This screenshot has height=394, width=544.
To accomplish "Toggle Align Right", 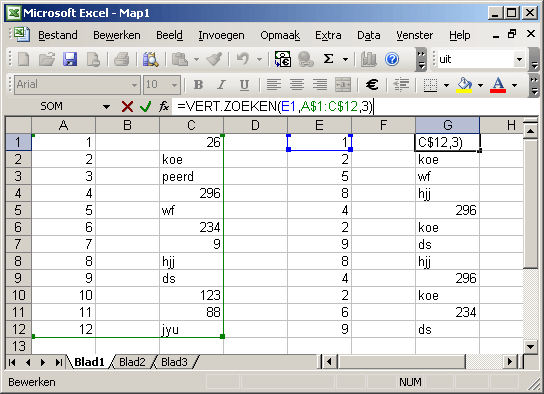I will 320,85.
